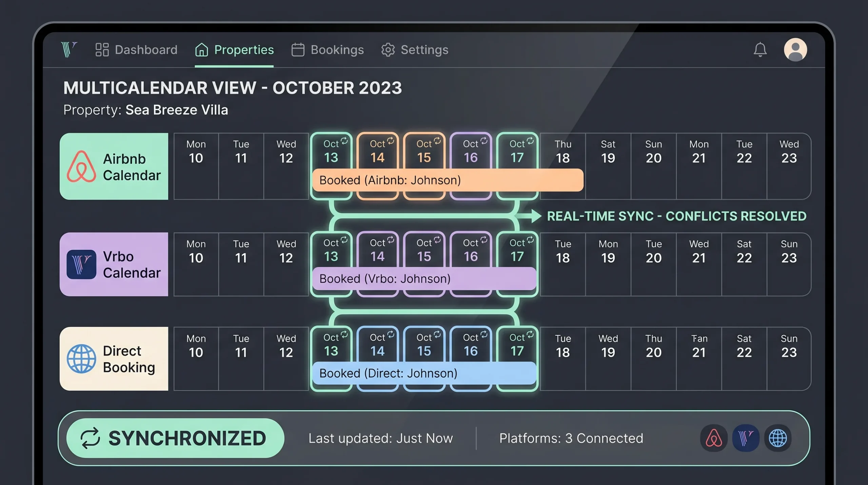Image resolution: width=868 pixels, height=485 pixels.
Task: Select Sat 19 in the Airbnb calendar
Action: click(608, 166)
